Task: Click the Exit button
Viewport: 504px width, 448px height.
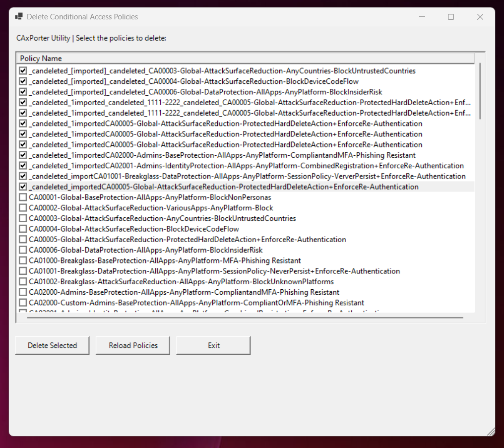Action: click(x=213, y=345)
